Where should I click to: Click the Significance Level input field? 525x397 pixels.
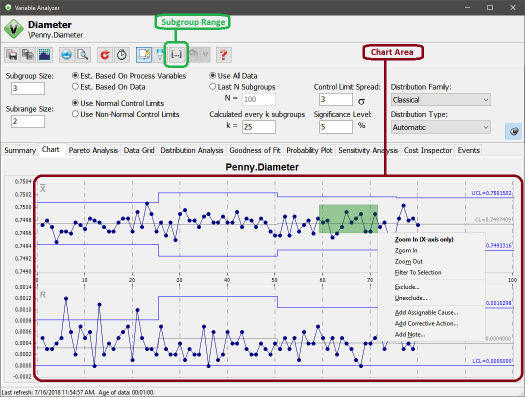coord(336,127)
